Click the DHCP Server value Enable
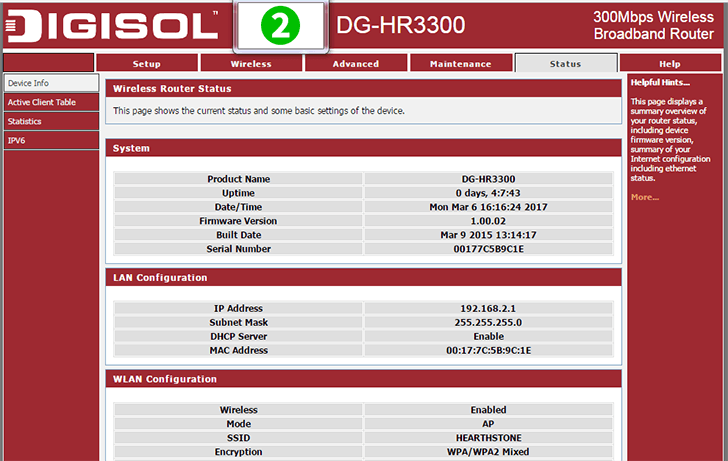The height and width of the screenshot is (461, 728). [488, 336]
